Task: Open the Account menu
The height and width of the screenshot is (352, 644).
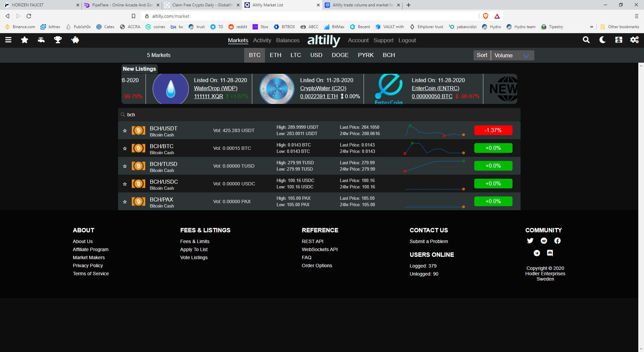Action: [358, 40]
